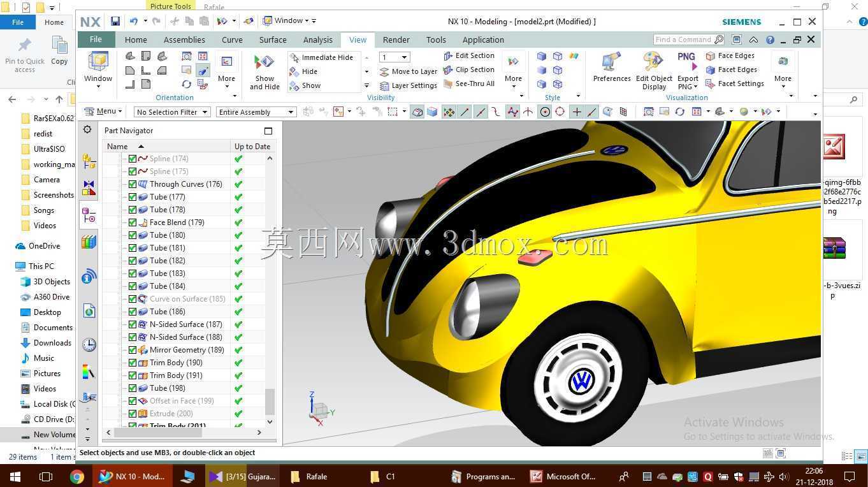Switch to the Assemblies ribbon tab
This screenshot has height=487, width=868.
point(184,40)
